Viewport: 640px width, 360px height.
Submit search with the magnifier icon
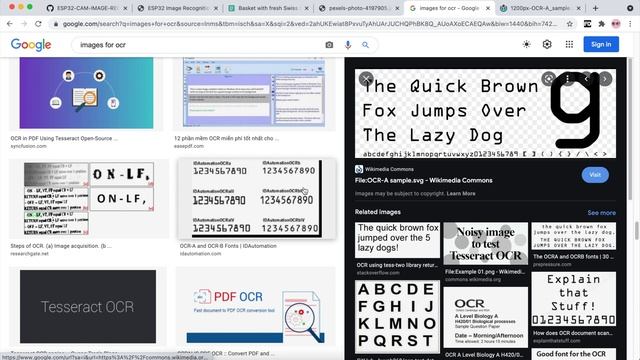point(365,45)
